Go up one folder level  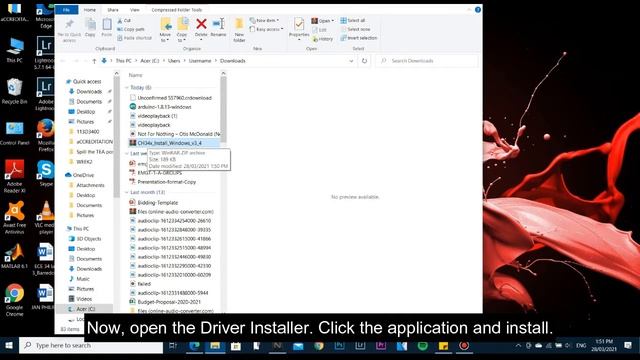[94, 61]
